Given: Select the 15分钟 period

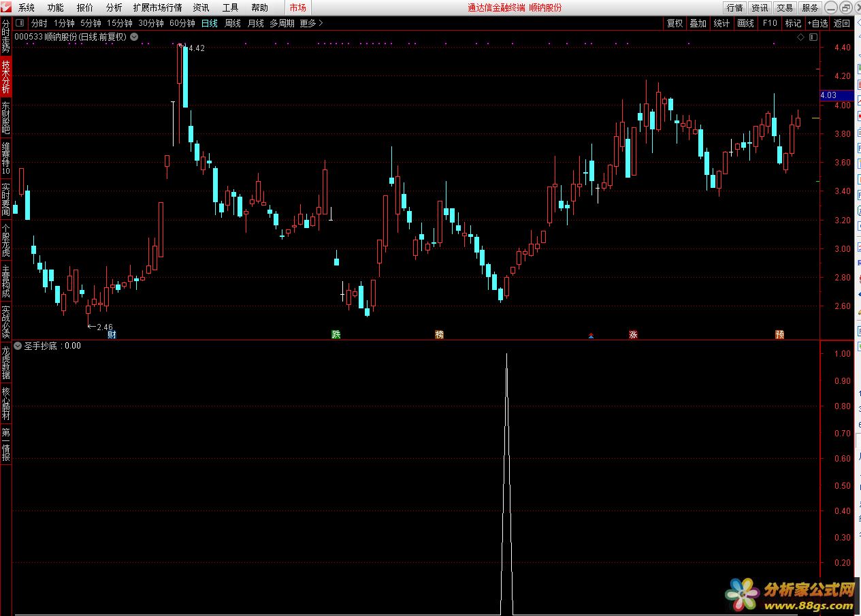Looking at the screenshot, I should click(x=120, y=23).
